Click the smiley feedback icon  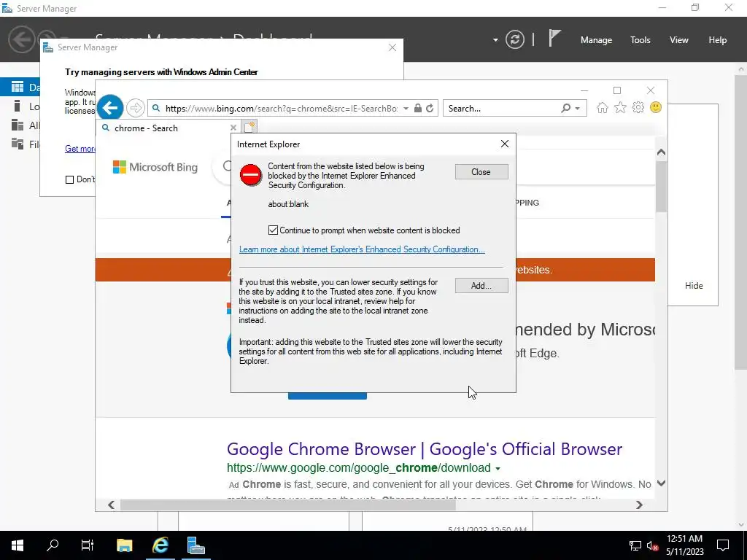[656, 108]
